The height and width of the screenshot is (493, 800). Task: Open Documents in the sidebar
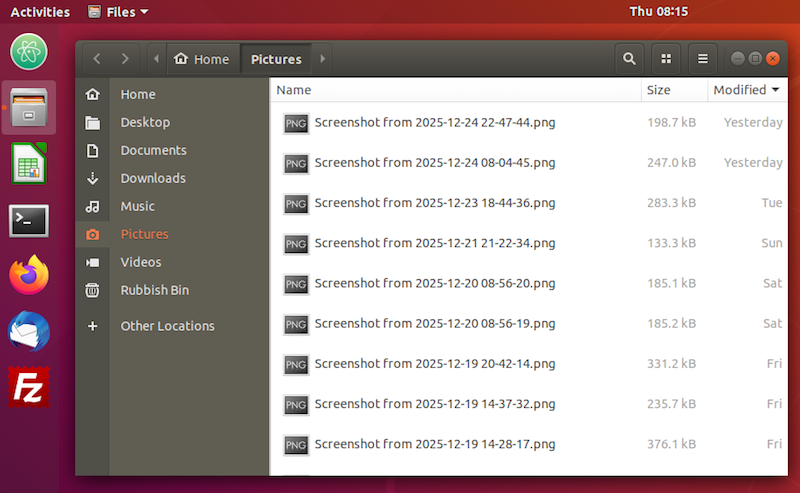pyautogui.click(x=172, y=151)
